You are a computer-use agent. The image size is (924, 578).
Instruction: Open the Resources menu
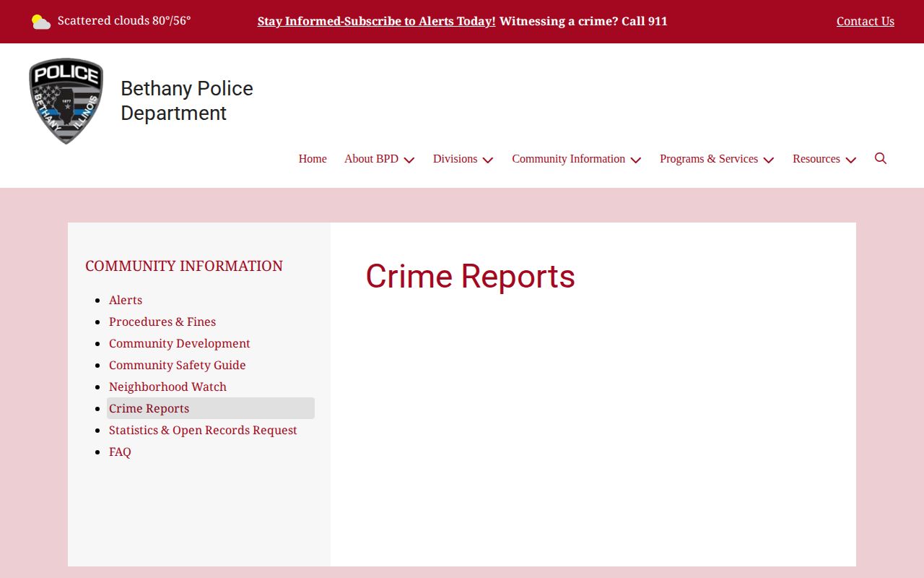pyautogui.click(x=816, y=159)
